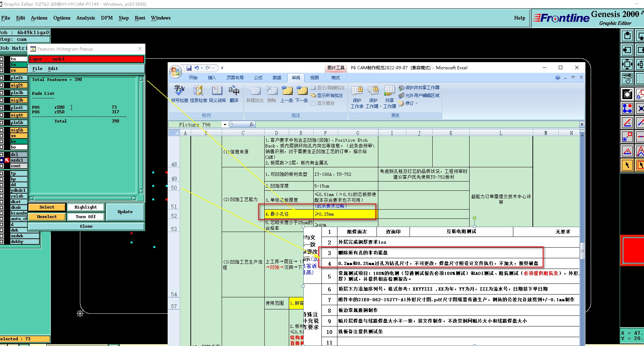Open the display settings tools-and-palette icon

[x=627, y=79]
